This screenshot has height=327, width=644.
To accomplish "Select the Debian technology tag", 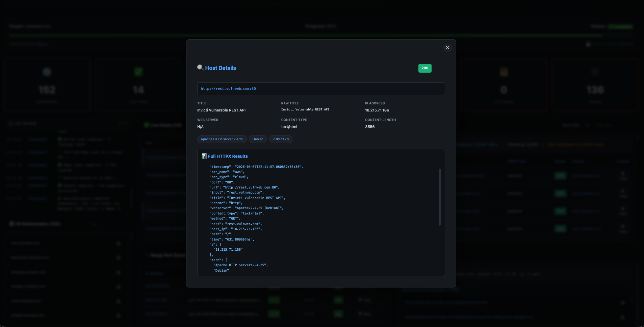I will click(258, 139).
